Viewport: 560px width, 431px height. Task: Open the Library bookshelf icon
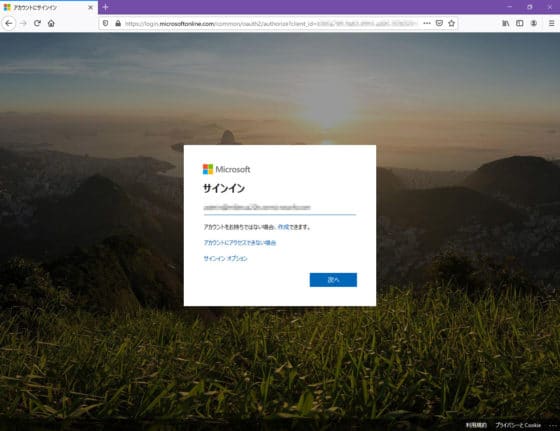click(506, 23)
